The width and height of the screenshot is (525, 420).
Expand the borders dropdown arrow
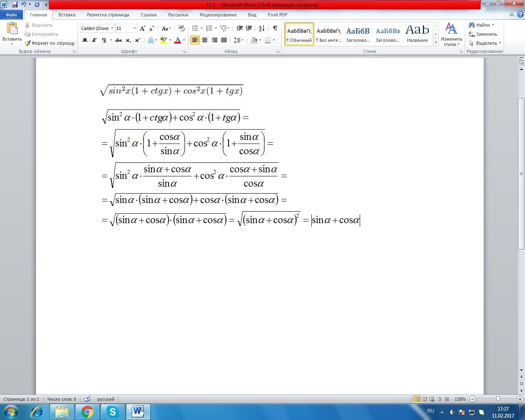pos(274,40)
